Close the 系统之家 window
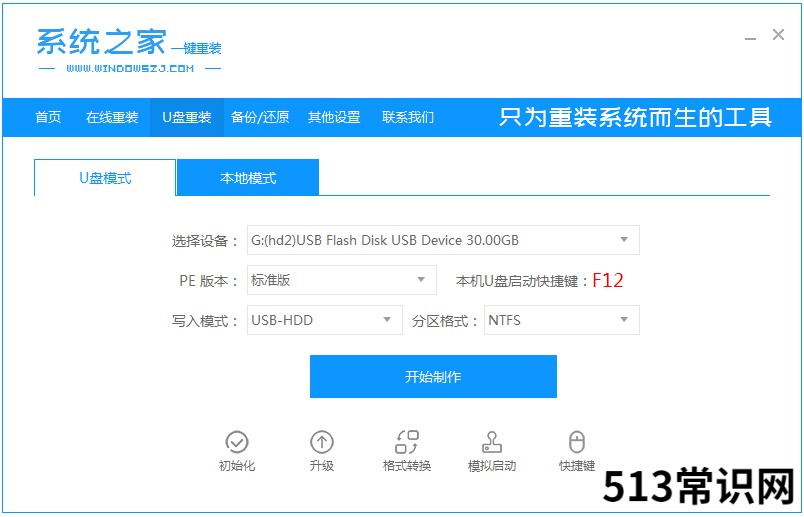The height and width of the screenshot is (517, 804). point(778,35)
